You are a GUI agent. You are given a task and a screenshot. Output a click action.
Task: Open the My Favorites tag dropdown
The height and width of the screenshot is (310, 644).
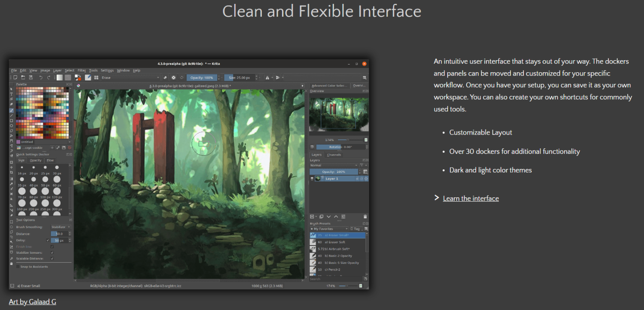328,228
